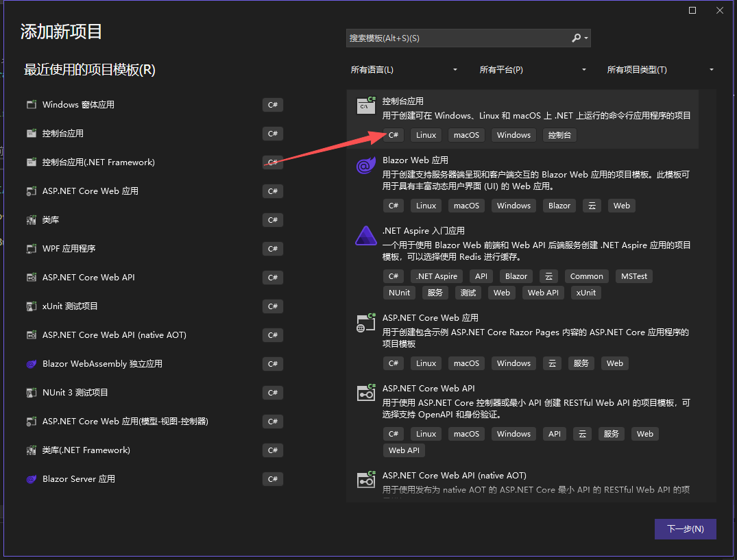Select the Blazor Web 应用 template title
Image resolution: width=737 pixels, height=560 pixels.
415,160
